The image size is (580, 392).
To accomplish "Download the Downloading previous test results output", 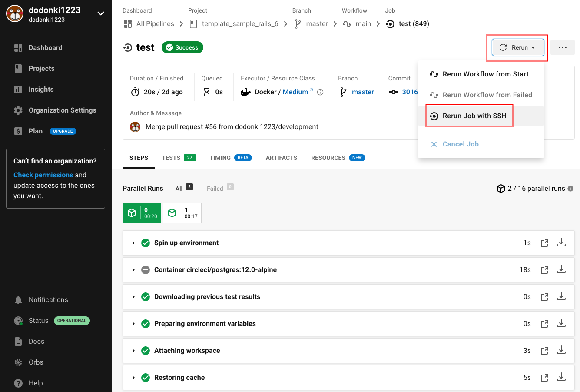I will point(561,296).
